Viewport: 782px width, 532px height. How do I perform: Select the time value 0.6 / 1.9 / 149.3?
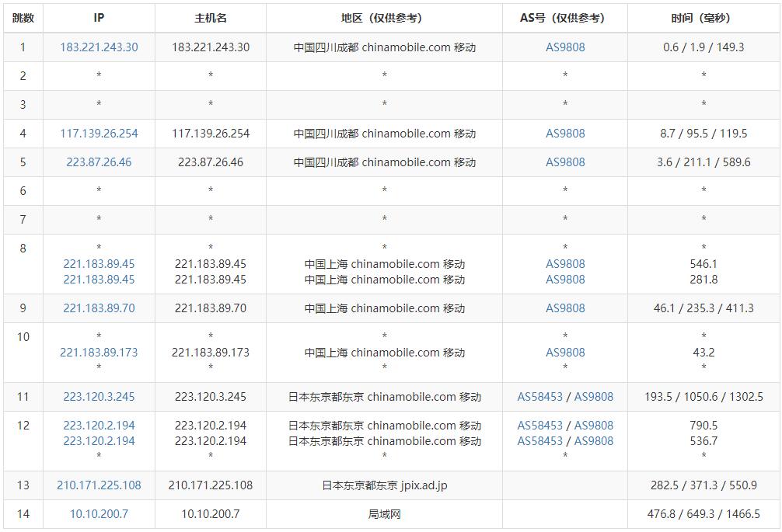(x=703, y=47)
